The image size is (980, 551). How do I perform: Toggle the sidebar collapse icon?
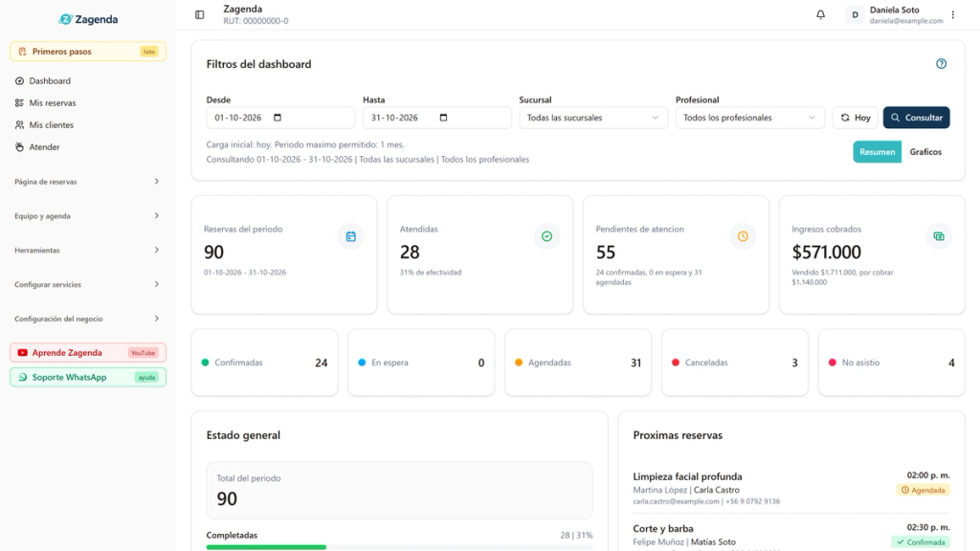coord(199,14)
